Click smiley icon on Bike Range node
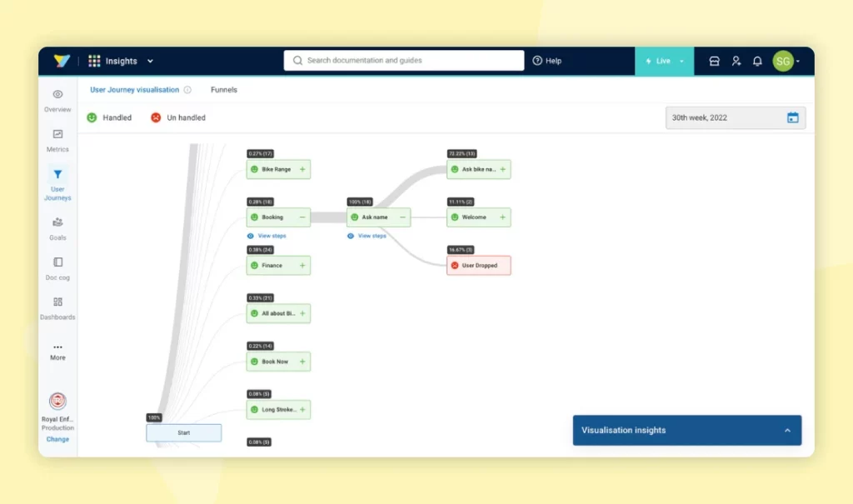The image size is (853, 504). point(255,169)
